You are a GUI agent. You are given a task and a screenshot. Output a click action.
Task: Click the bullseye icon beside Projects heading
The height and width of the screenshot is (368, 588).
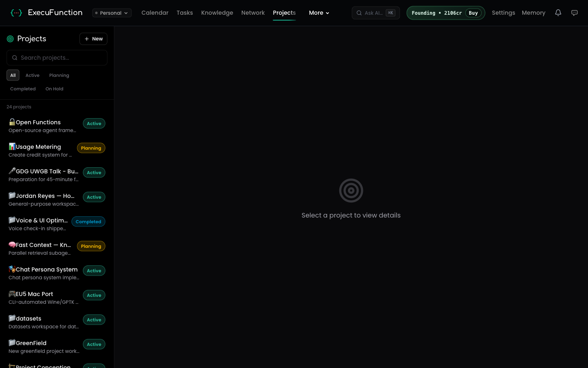(10, 39)
